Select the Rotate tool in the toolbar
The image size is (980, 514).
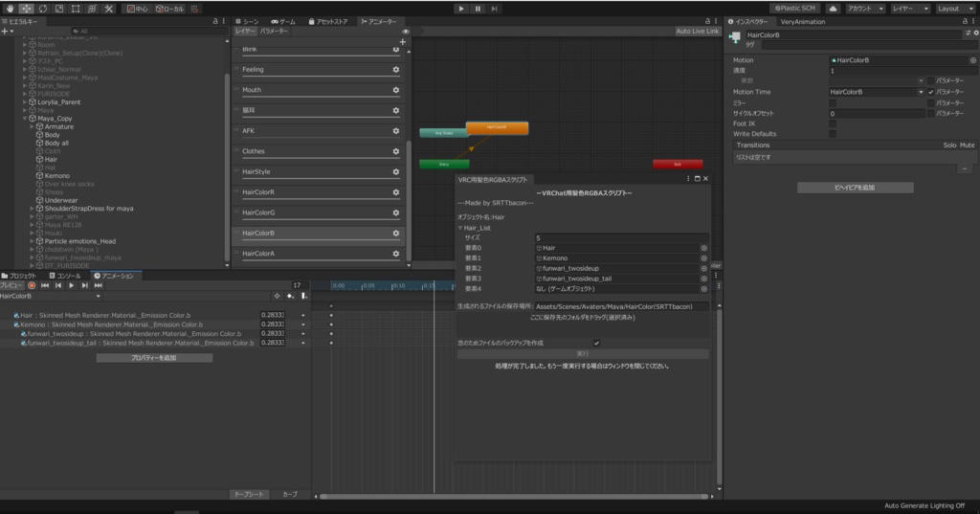(x=42, y=9)
